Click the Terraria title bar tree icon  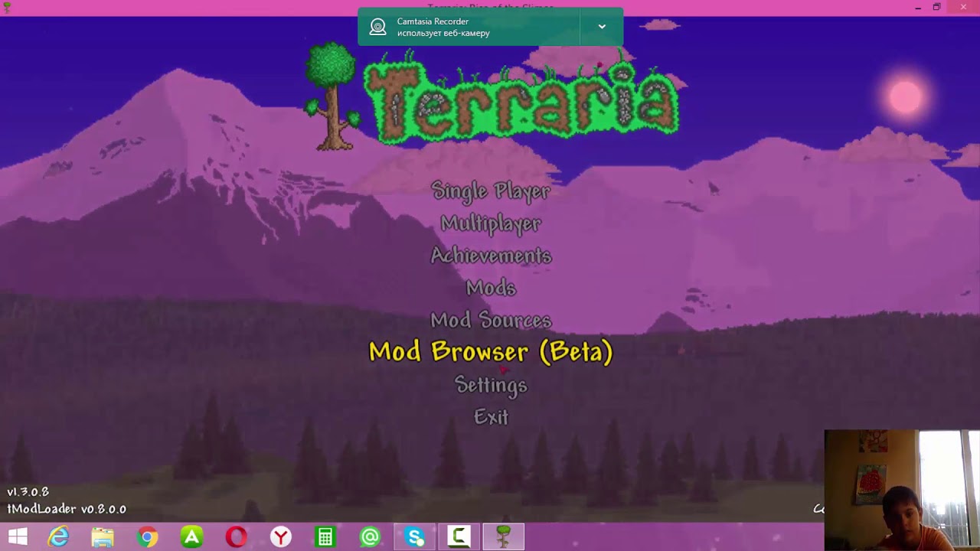click(7, 7)
